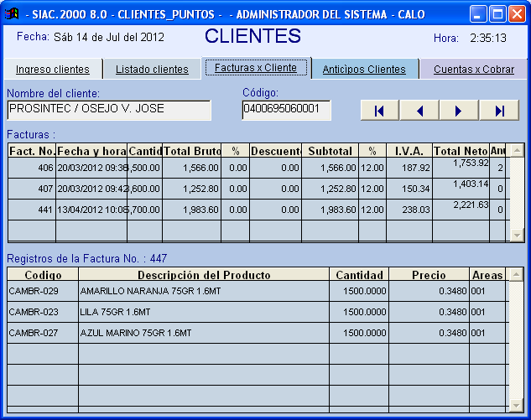This screenshot has height=420, width=531.
Task: Open the Ingreso clientes tab
Action: (x=53, y=70)
